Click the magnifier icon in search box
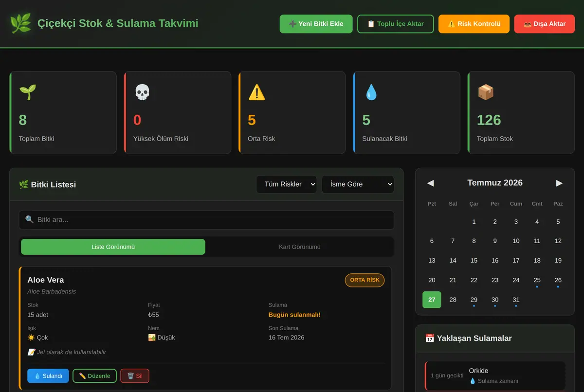This screenshot has width=584, height=392. [30, 220]
